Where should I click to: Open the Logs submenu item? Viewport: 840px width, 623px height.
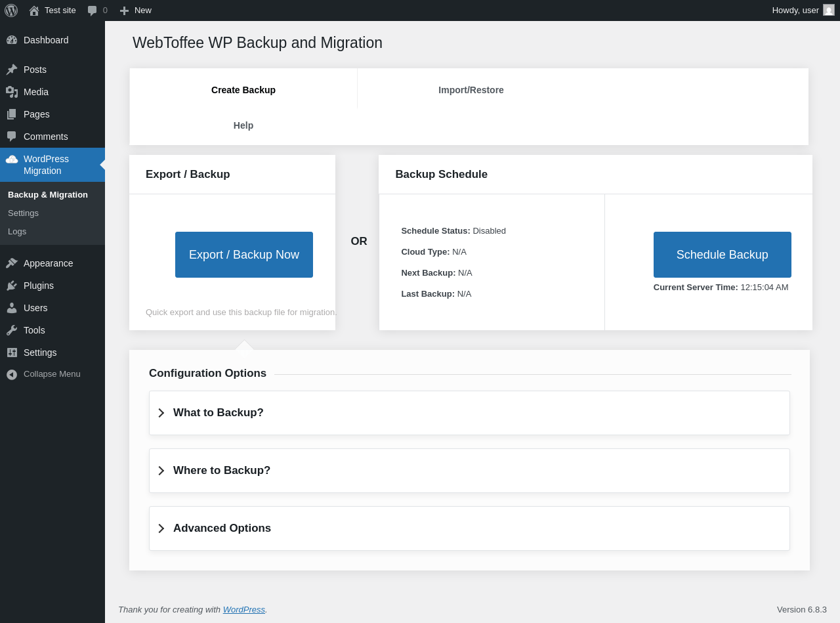tap(17, 231)
